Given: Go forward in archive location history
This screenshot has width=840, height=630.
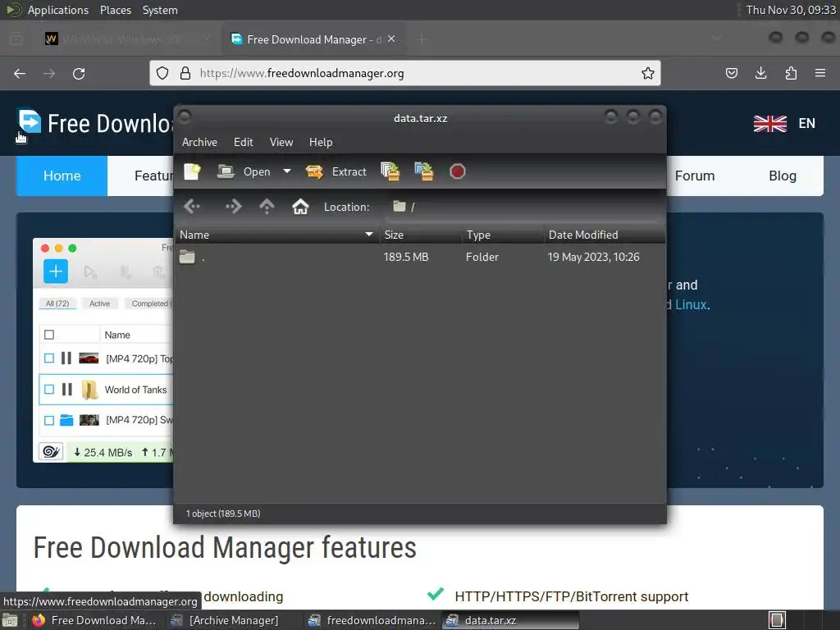Looking at the screenshot, I should pos(233,207).
